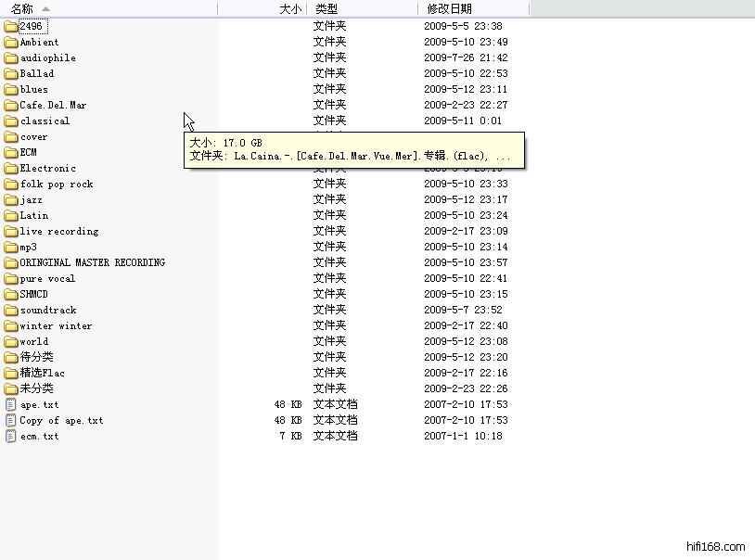Sort by the 名称 column header
Image resolution: width=755 pixels, height=560 pixels.
coord(22,8)
